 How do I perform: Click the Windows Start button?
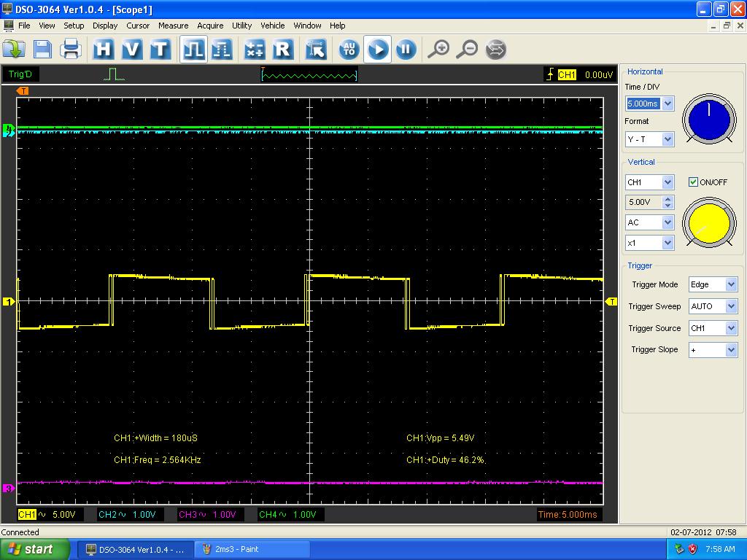coord(35,549)
